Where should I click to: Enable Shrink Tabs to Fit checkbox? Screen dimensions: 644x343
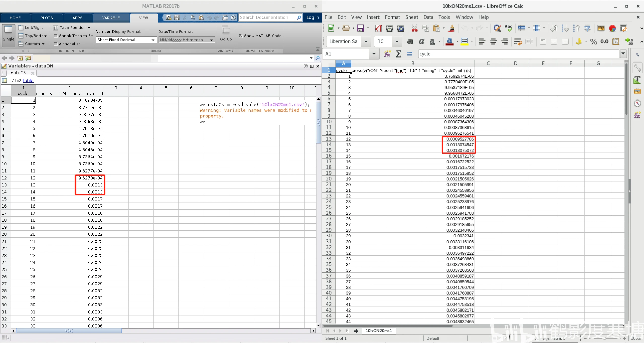tap(56, 36)
